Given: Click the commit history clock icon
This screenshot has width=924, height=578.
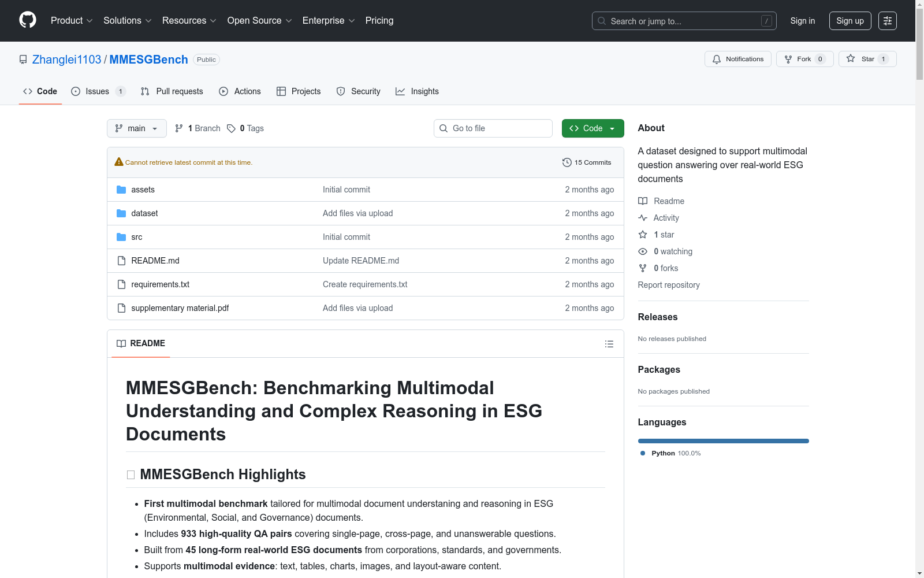Looking at the screenshot, I should click(x=567, y=162).
